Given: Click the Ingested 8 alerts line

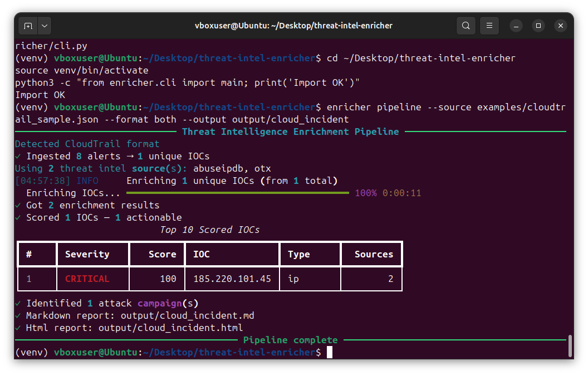Looking at the screenshot, I should [x=112, y=156].
